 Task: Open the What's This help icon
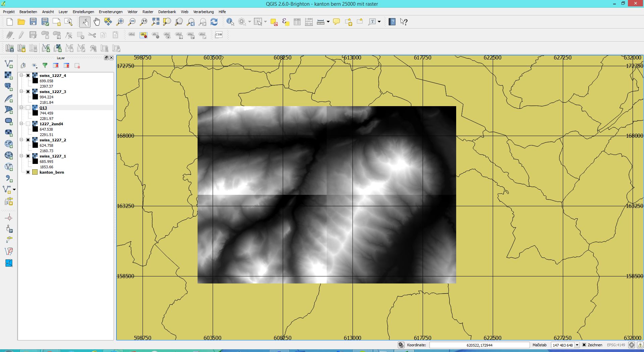coord(404,22)
